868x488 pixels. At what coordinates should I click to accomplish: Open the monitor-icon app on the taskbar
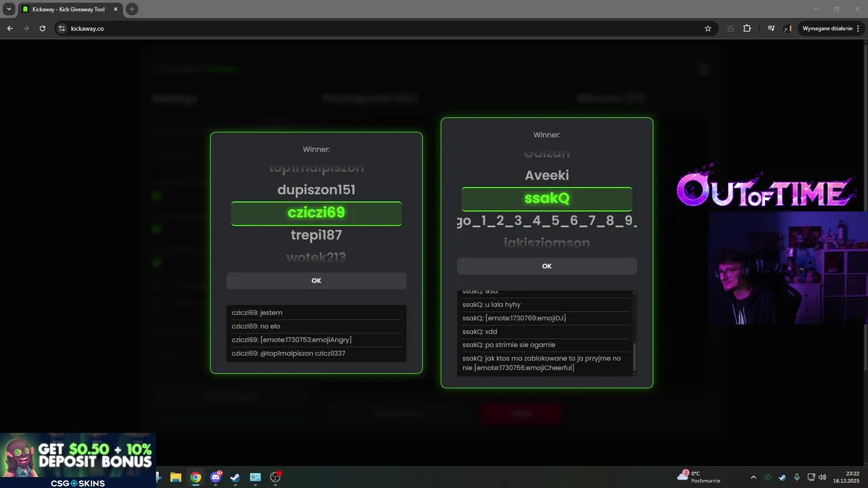pos(255,477)
